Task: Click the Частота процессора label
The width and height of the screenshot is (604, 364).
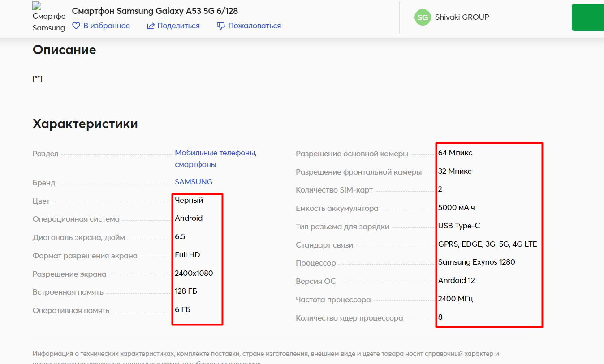Action: click(333, 300)
